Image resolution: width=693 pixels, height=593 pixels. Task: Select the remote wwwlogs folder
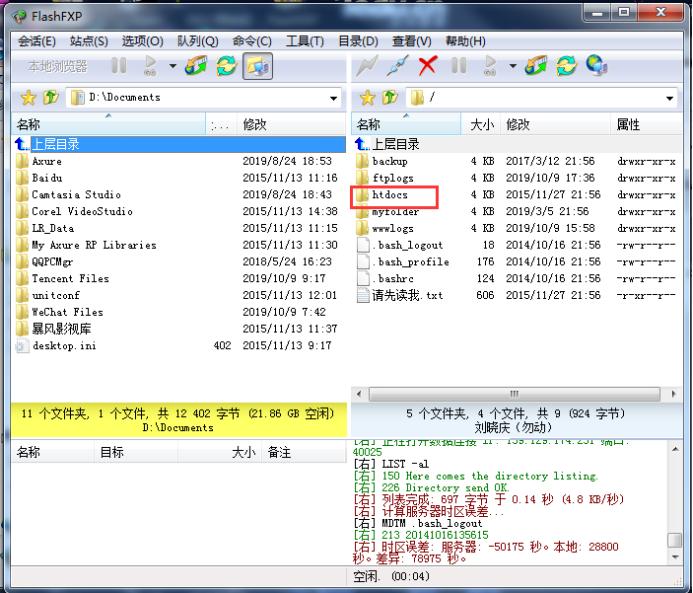pyautogui.click(x=517, y=228)
